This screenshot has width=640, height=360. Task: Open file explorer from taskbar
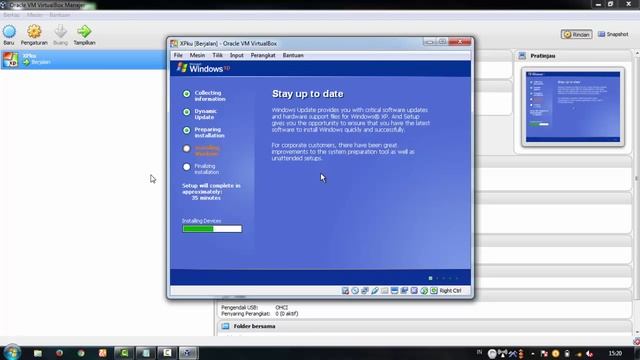38,353
